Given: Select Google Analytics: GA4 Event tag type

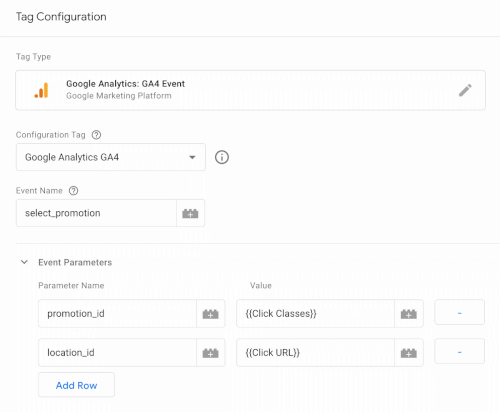Looking at the screenshot, I should coord(250,90).
